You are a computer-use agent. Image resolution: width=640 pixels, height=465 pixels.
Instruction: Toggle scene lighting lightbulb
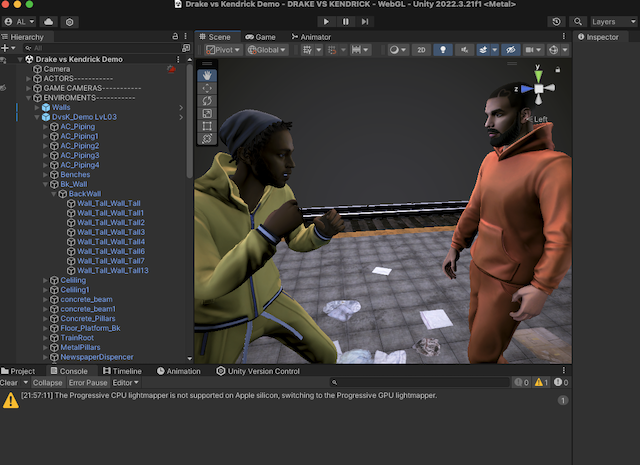(443, 49)
